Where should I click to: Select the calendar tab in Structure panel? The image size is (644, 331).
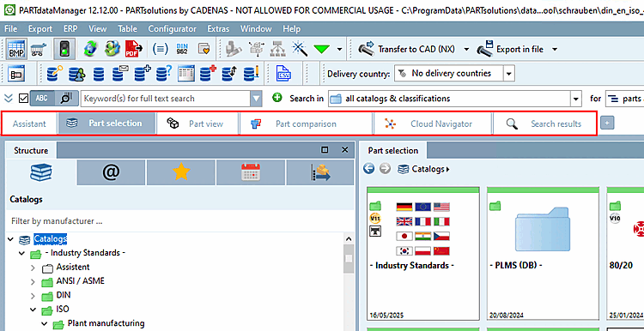251,172
